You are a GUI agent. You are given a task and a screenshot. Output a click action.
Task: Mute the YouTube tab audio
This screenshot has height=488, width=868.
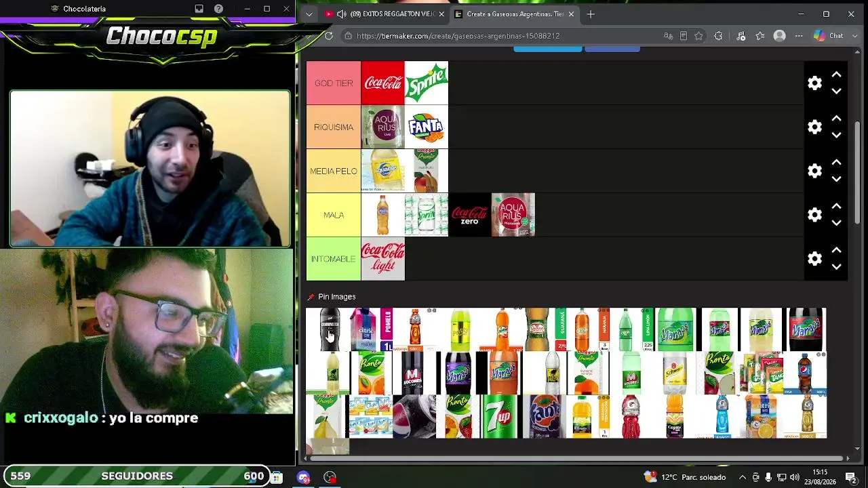coord(342,14)
